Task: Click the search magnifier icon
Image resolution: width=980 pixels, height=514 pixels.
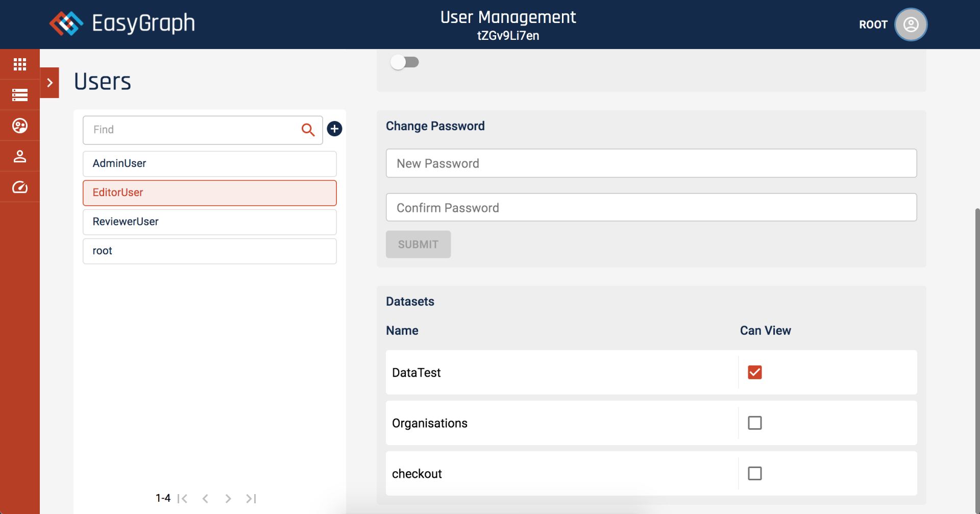Action: tap(308, 130)
